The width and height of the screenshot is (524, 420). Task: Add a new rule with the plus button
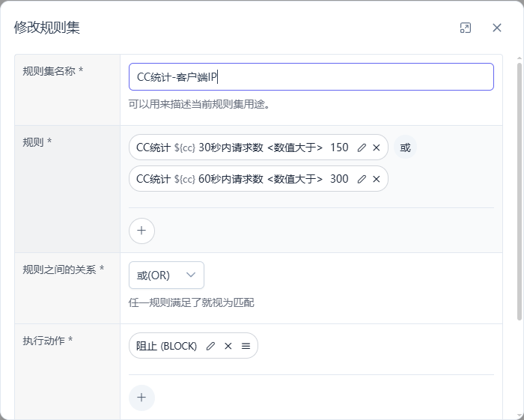coord(141,231)
